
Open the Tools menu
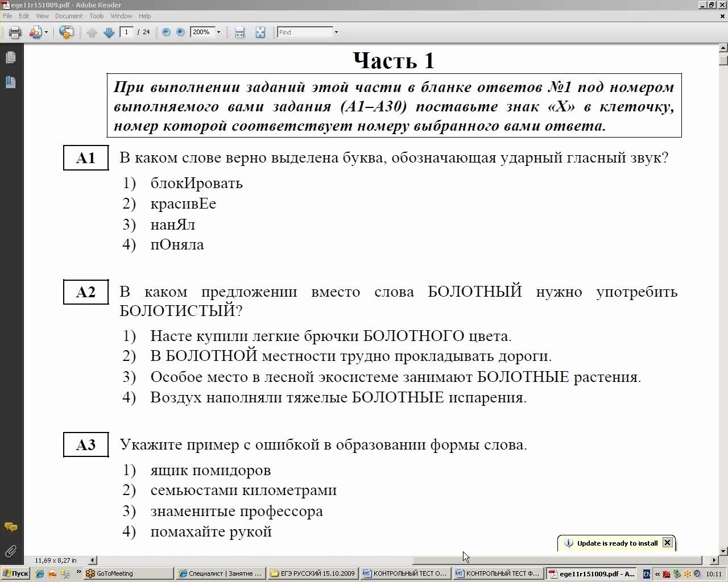tap(97, 16)
